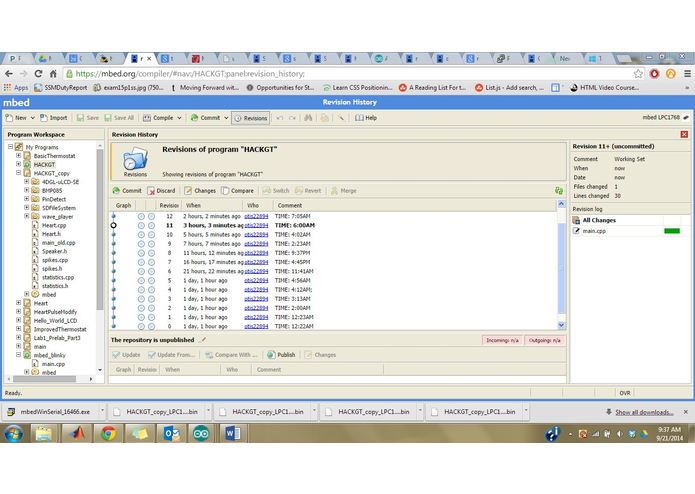Select revision with comment TIME: 11:41AM

coord(333,271)
